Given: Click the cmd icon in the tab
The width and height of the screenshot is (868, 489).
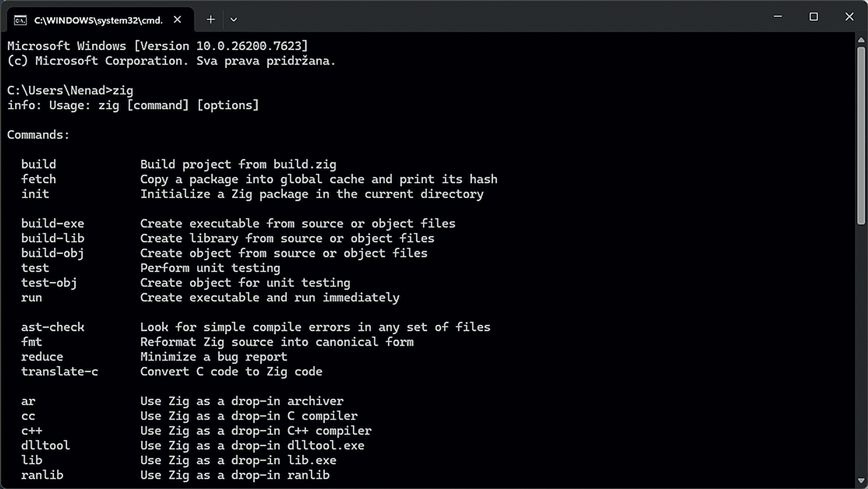Looking at the screenshot, I should (x=20, y=20).
